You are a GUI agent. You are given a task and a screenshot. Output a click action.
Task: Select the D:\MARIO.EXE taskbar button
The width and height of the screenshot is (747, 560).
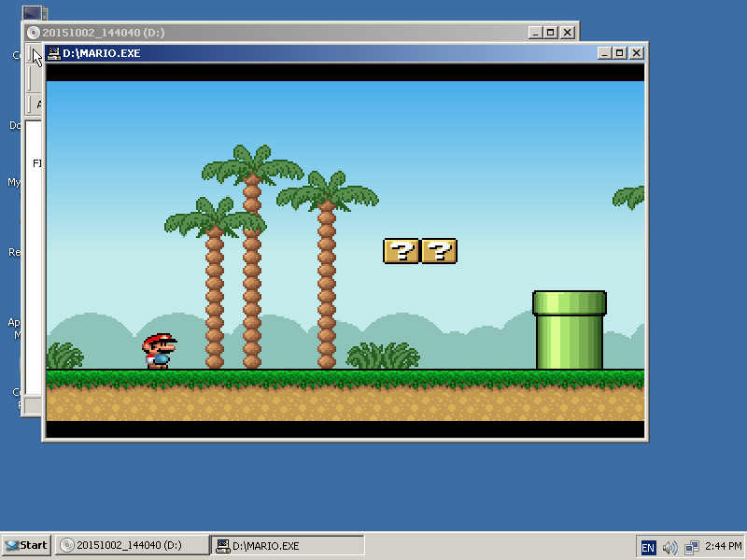[x=288, y=545]
